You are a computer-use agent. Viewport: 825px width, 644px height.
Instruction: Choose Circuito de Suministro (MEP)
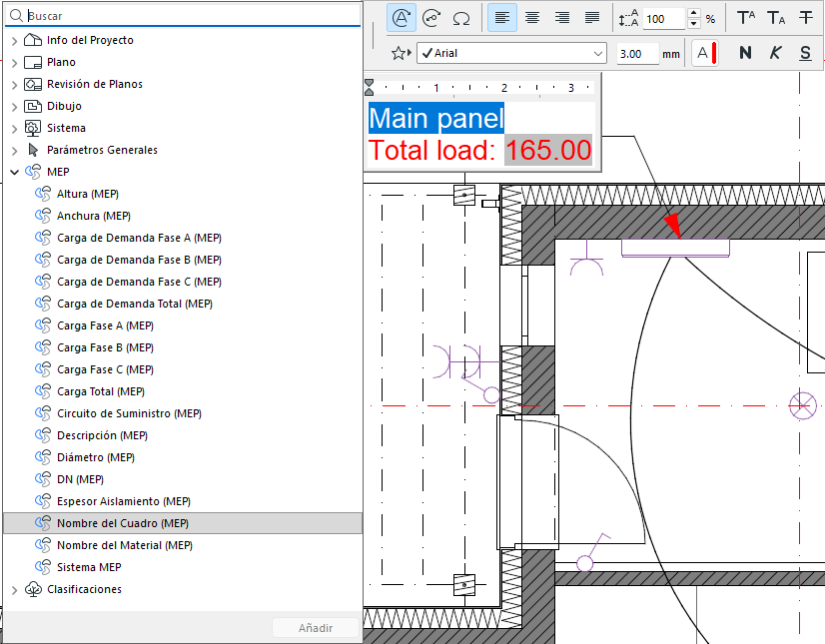pos(183,413)
